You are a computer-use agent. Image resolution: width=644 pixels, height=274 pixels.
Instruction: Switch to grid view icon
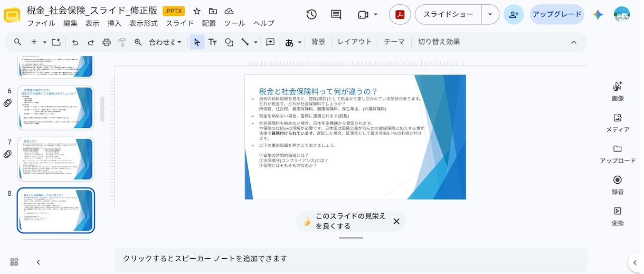click(x=14, y=262)
